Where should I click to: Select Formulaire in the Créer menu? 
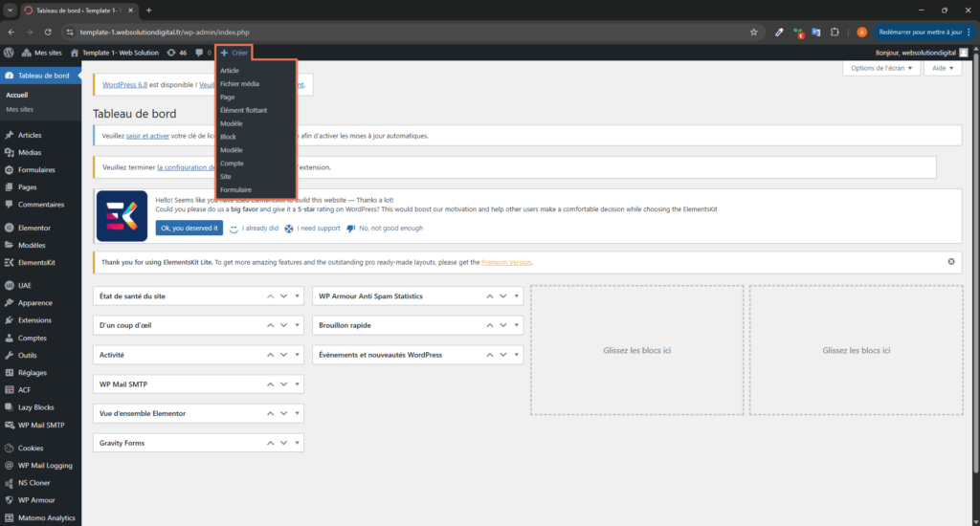point(235,190)
